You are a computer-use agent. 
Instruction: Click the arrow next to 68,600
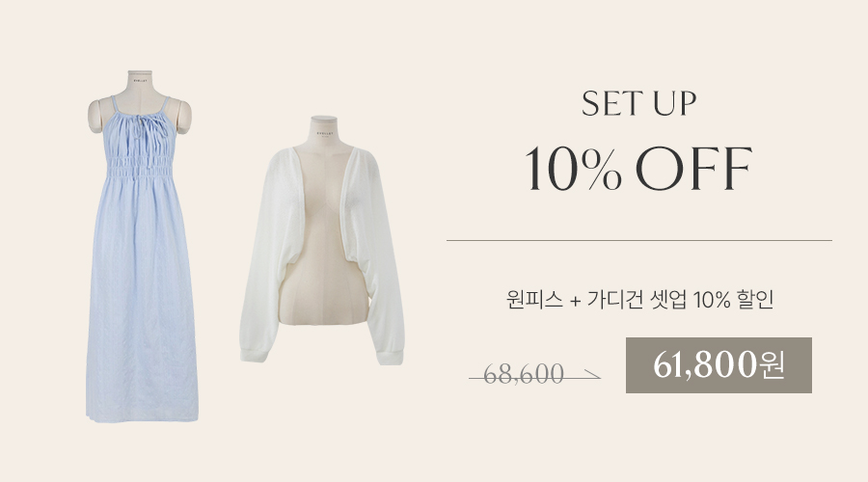pos(590,375)
